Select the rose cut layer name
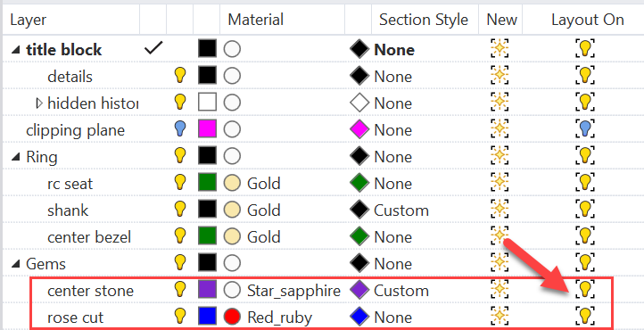The image size is (644, 330). pyautogui.click(x=76, y=318)
